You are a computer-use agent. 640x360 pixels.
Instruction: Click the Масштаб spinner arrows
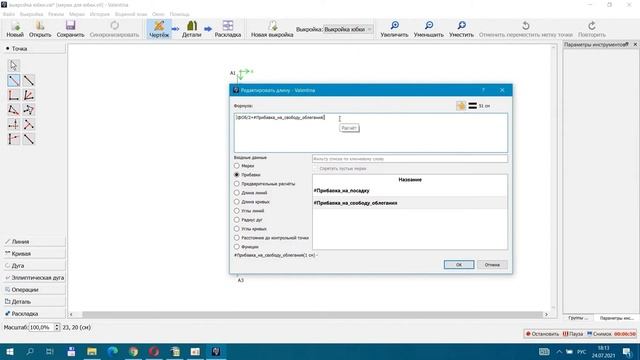57,327
